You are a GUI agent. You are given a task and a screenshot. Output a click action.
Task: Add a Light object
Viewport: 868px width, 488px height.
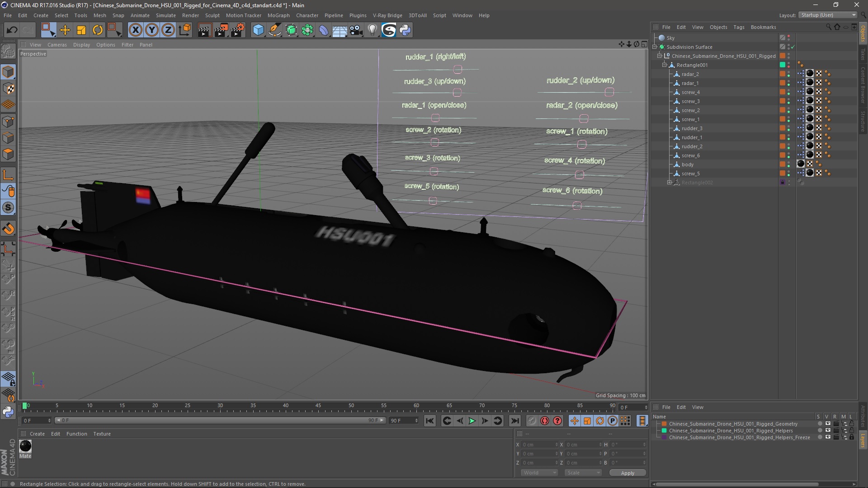pos(372,30)
